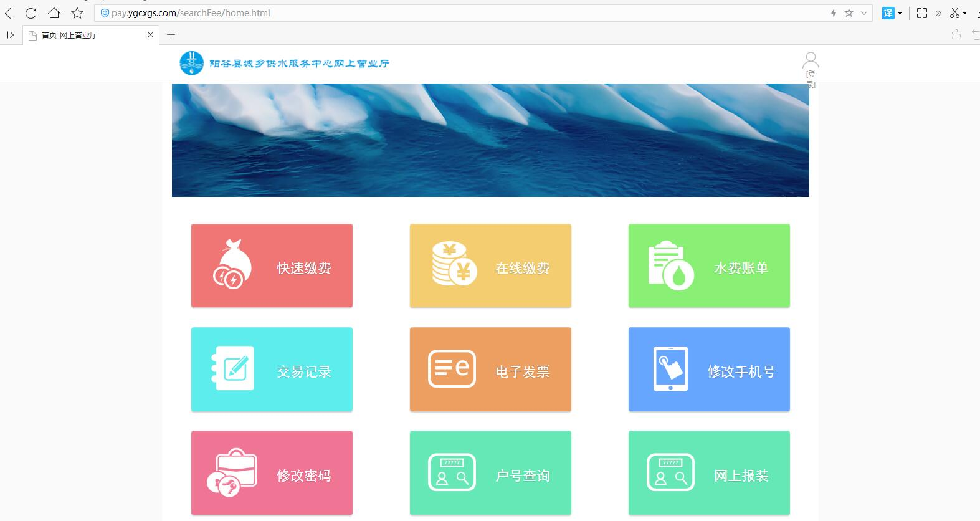Open the 电子发票 e-invoice tile
Image resolution: width=980 pixels, height=521 pixels.
tap(490, 369)
